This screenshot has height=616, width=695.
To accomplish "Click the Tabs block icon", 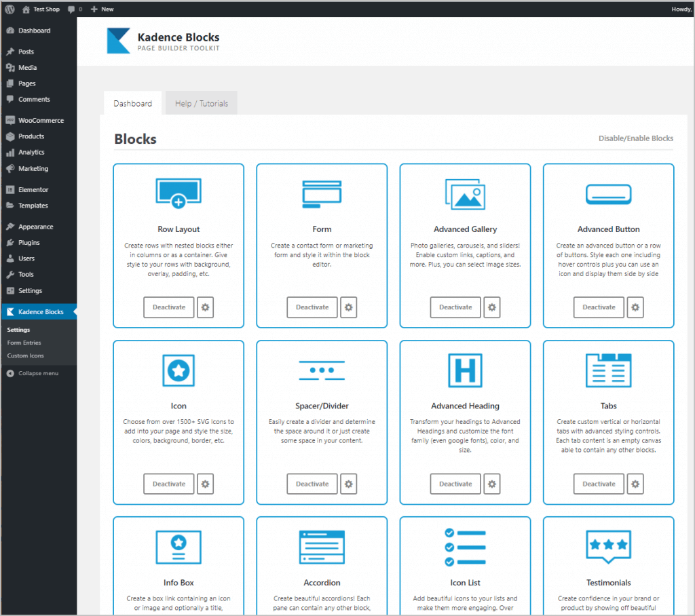I will pyautogui.click(x=608, y=370).
